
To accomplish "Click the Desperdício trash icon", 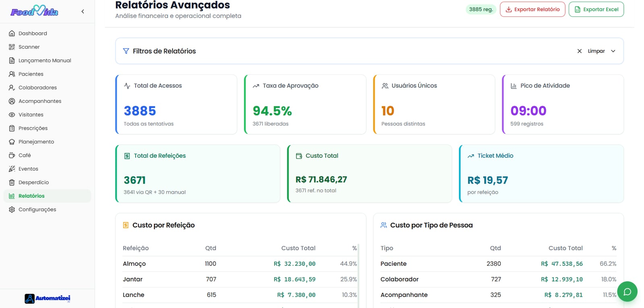I will 12,183.
